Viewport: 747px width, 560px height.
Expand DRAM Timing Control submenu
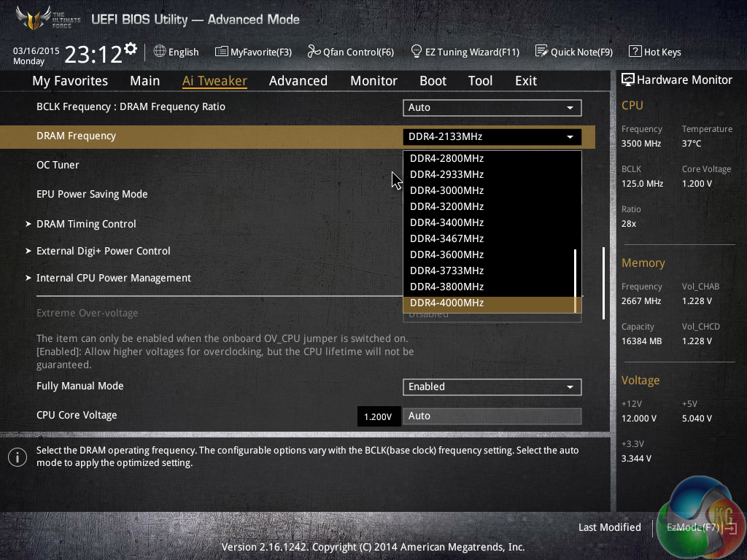pos(86,224)
